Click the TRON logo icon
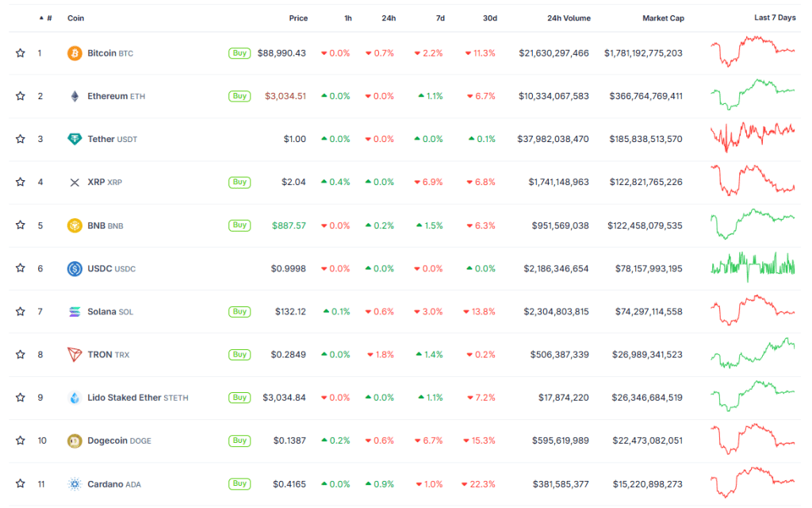 (75, 355)
